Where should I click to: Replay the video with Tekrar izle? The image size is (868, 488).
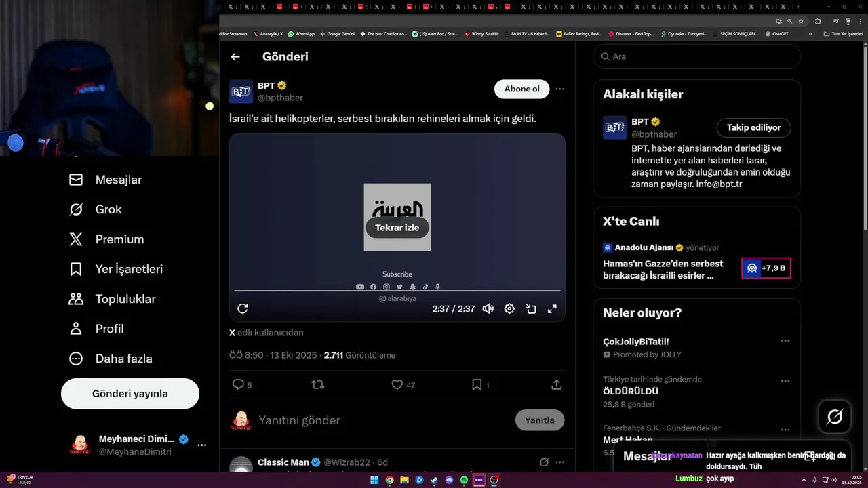pyautogui.click(x=397, y=228)
